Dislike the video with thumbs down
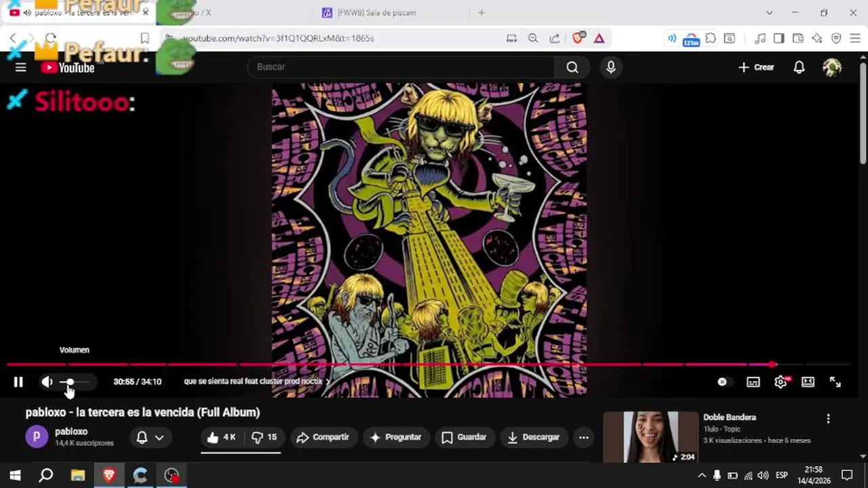The width and height of the screenshot is (868, 488). pyautogui.click(x=264, y=437)
